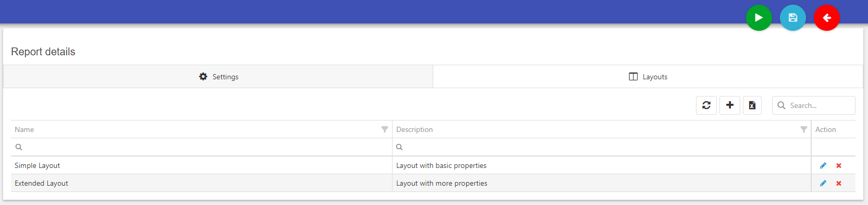Image resolution: width=868 pixels, height=205 pixels.
Task: Sort by the Name column header
Action: [25, 129]
